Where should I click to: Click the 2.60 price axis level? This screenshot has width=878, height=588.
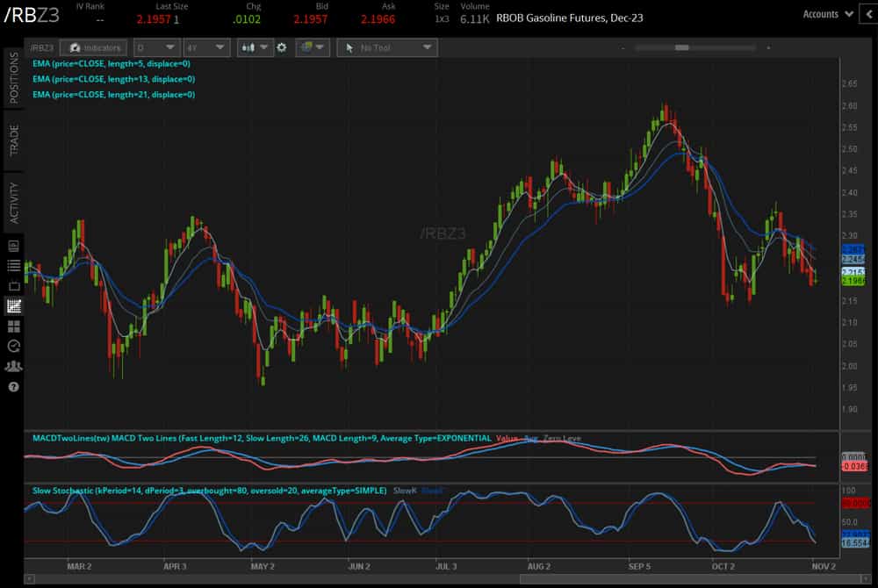(849, 105)
